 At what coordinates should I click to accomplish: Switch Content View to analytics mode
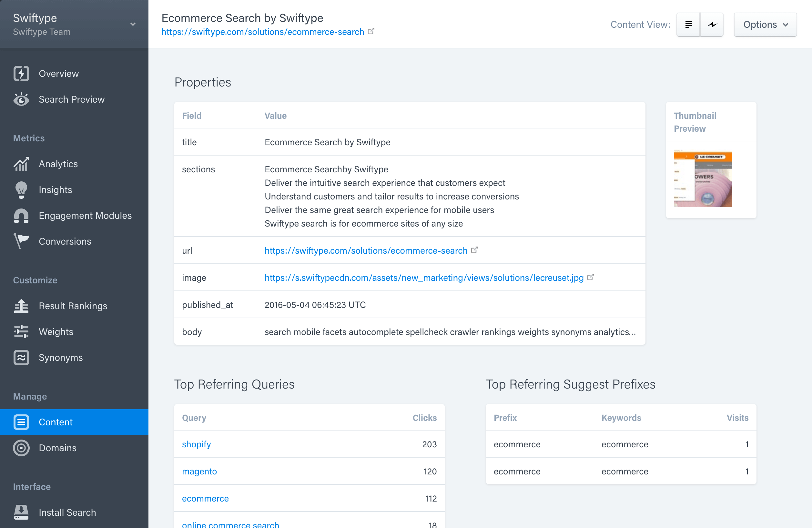click(712, 25)
